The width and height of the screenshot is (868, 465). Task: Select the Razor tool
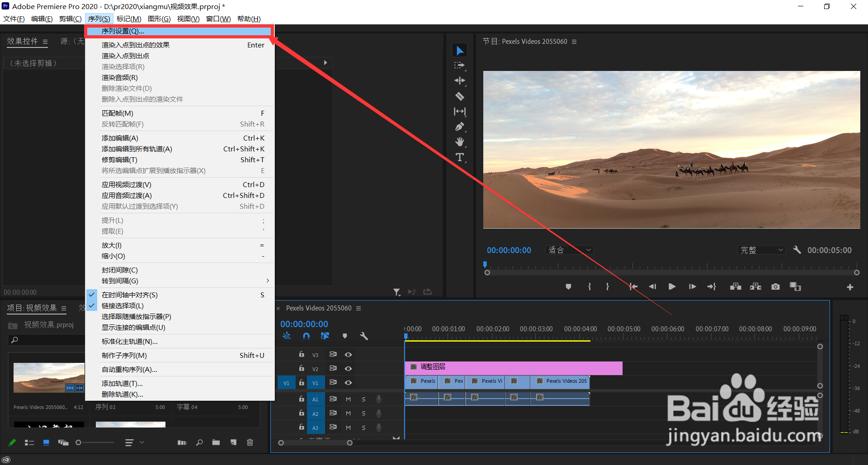[460, 96]
